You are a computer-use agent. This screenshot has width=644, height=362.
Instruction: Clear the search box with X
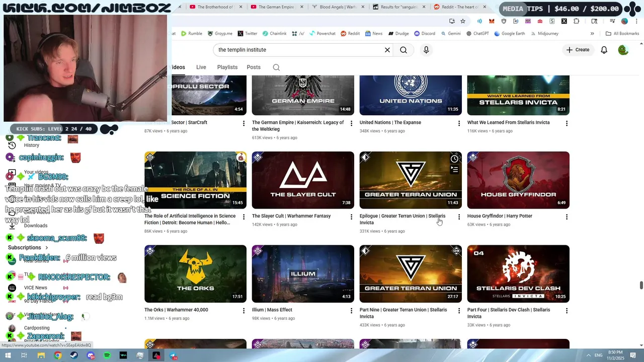coord(387,50)
